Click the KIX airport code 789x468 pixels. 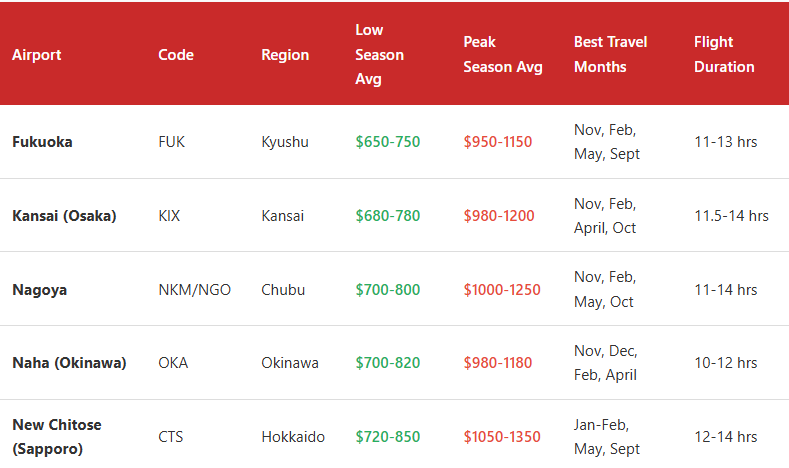click(169, 216)
